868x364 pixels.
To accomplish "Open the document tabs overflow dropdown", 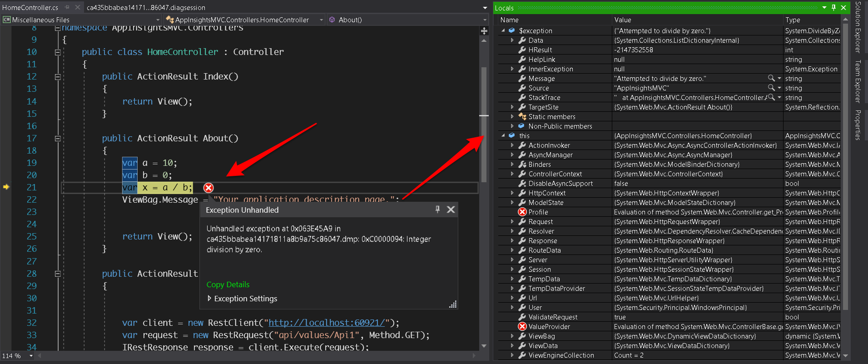I will pos(485,8).
